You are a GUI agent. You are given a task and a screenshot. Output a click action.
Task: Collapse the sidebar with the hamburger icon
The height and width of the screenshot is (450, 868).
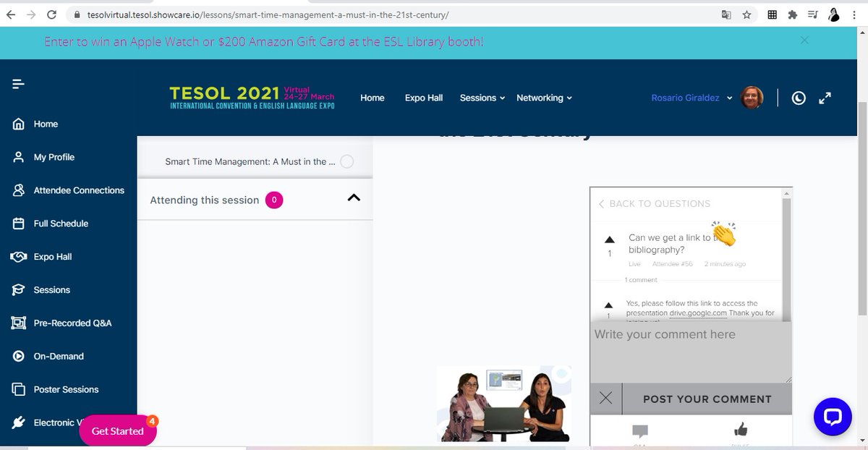pyautogui.click(x=19, y=84)
